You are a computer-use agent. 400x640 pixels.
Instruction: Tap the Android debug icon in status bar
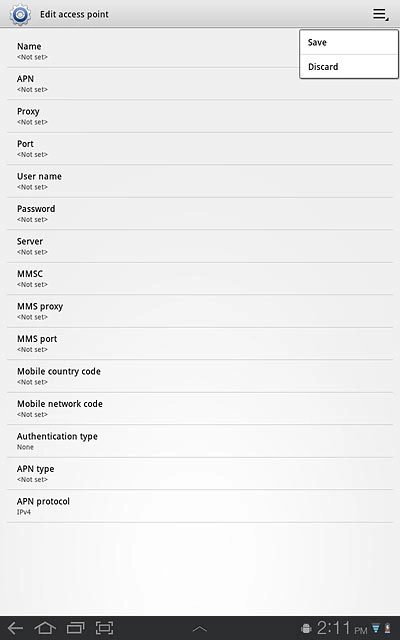click(306, 629)
